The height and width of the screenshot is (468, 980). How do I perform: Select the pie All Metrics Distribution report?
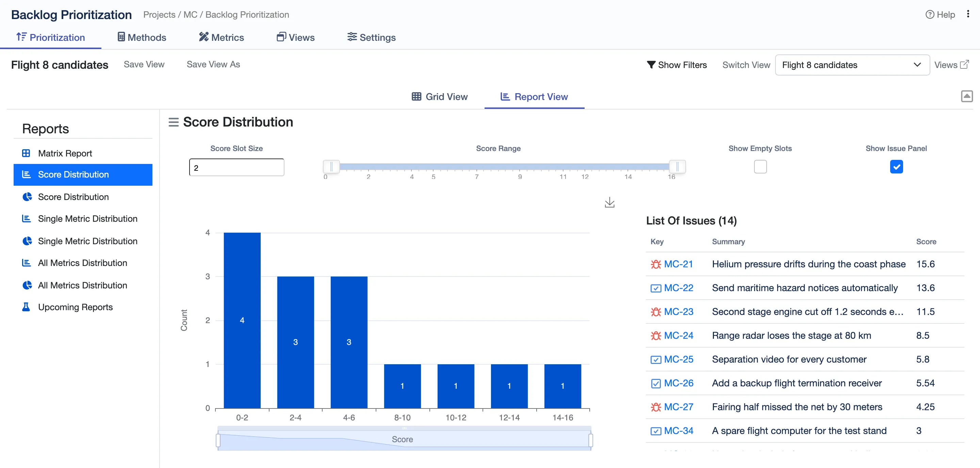[x=83, y=285]
